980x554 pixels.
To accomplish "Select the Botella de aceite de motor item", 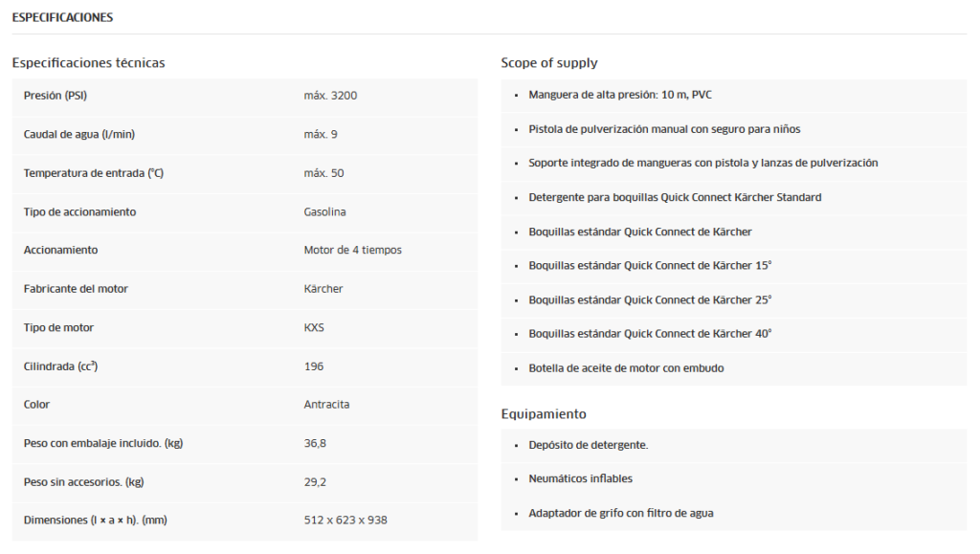I will point(626,368).
